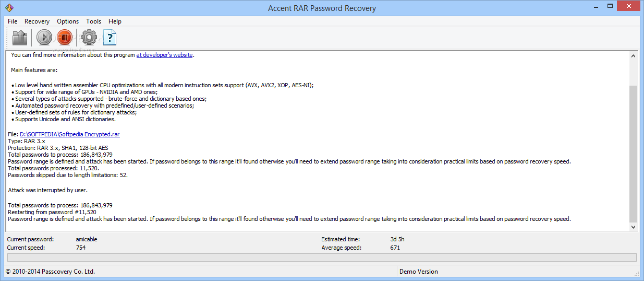Click the Passcovery copyright status text
644x281 pixels.
50,272
